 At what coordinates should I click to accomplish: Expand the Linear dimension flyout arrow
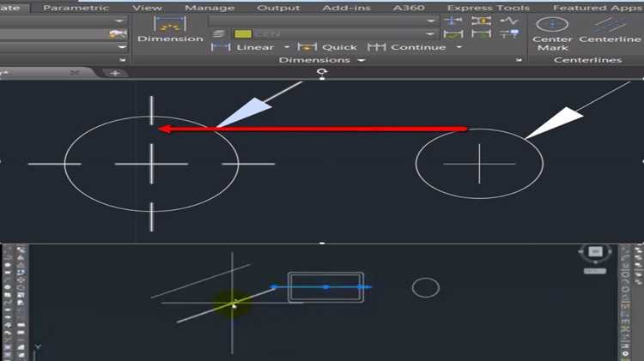coord(287,47)
